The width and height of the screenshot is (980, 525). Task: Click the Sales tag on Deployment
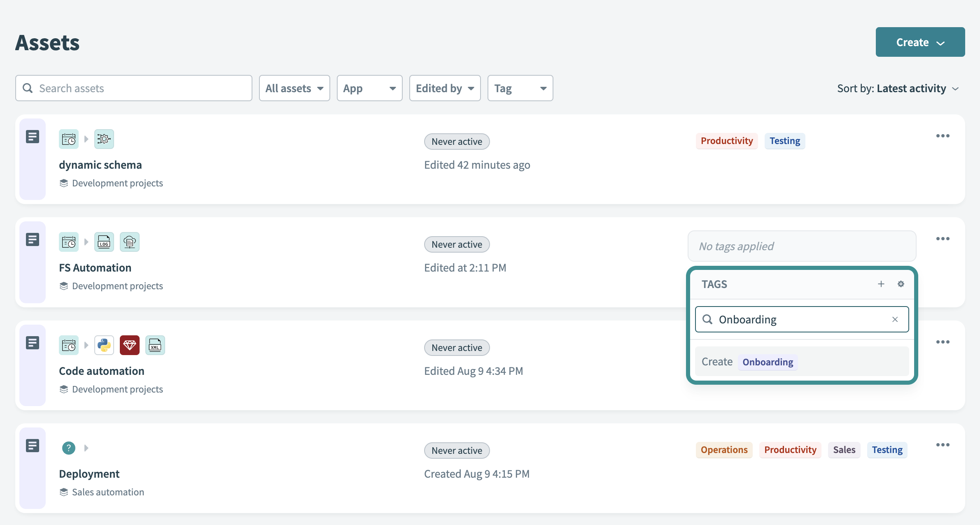click(x=844, y=450)
